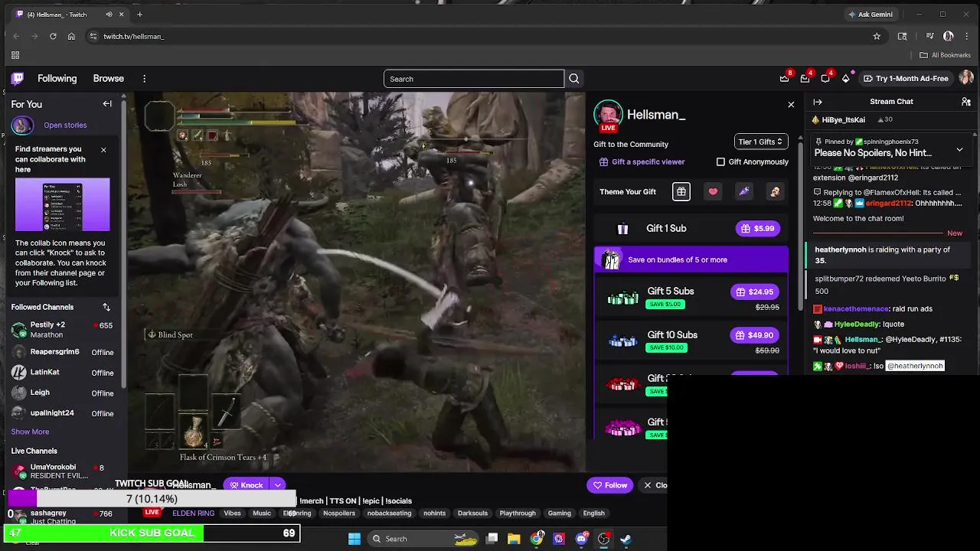Buy Gift 5 Subs for $24.95
This screenshot has height=551, width=980.
(755, 292)
